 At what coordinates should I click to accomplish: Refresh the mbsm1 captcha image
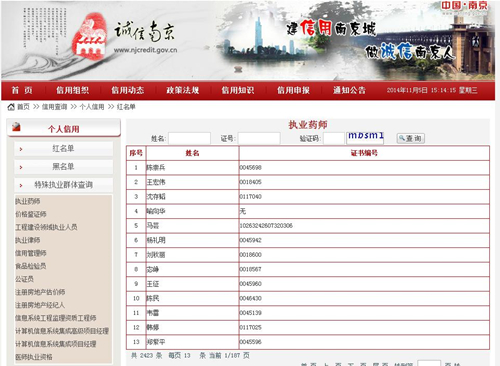[365, 137]
